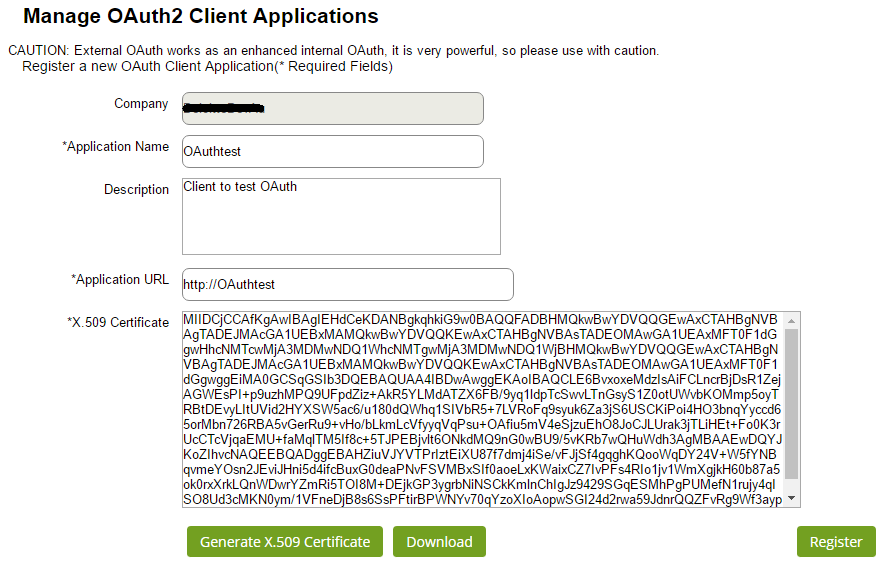
Task: Click the X.509 Certificate label
Action: click(118, 323)
